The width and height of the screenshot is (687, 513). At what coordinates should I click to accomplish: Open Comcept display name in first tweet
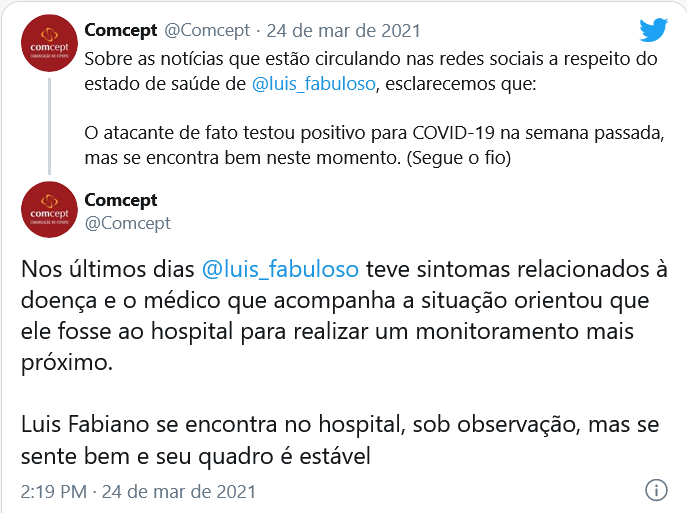pyautogui.click(x=118, y=30)
